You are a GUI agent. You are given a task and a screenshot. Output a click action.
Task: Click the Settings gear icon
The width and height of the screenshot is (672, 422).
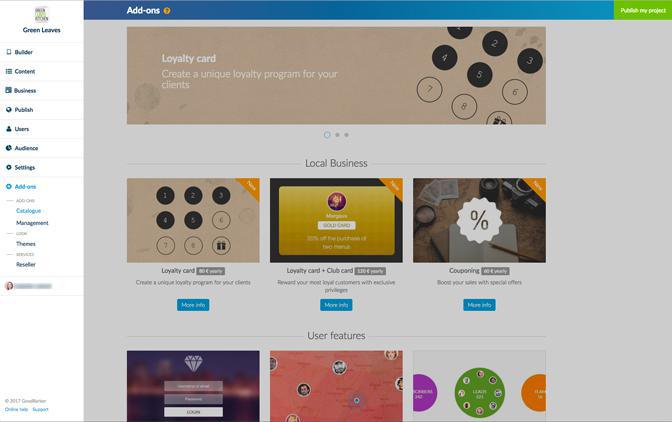9,167
